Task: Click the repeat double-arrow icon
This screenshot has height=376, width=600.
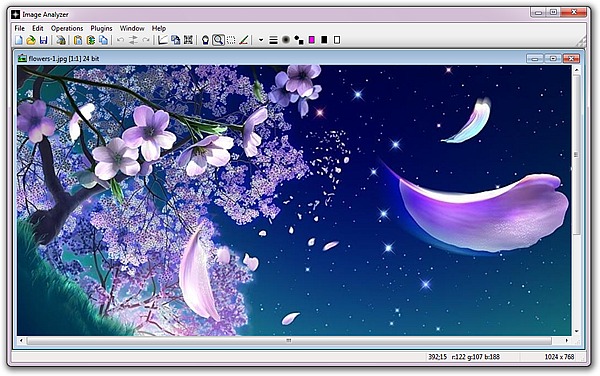Action: 133,40
